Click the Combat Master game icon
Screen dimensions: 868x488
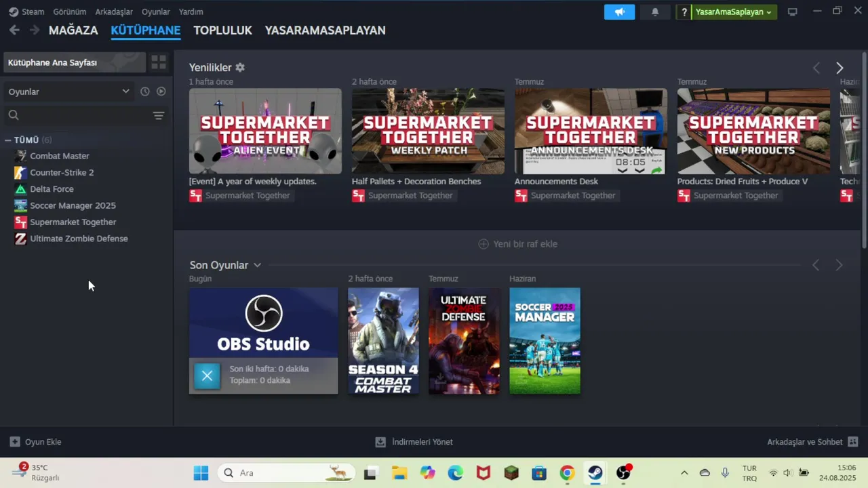[x=21, y=156]
